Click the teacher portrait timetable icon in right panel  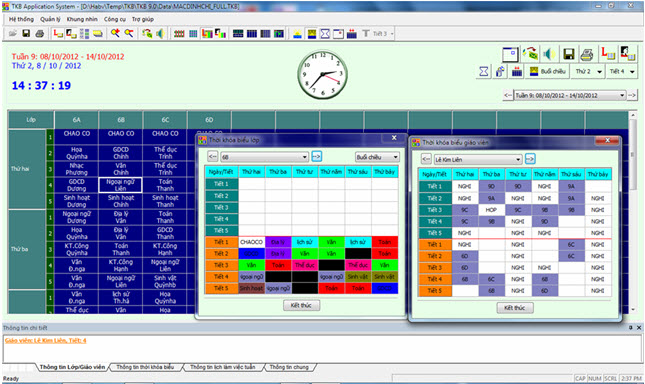[x=628, y=53]
